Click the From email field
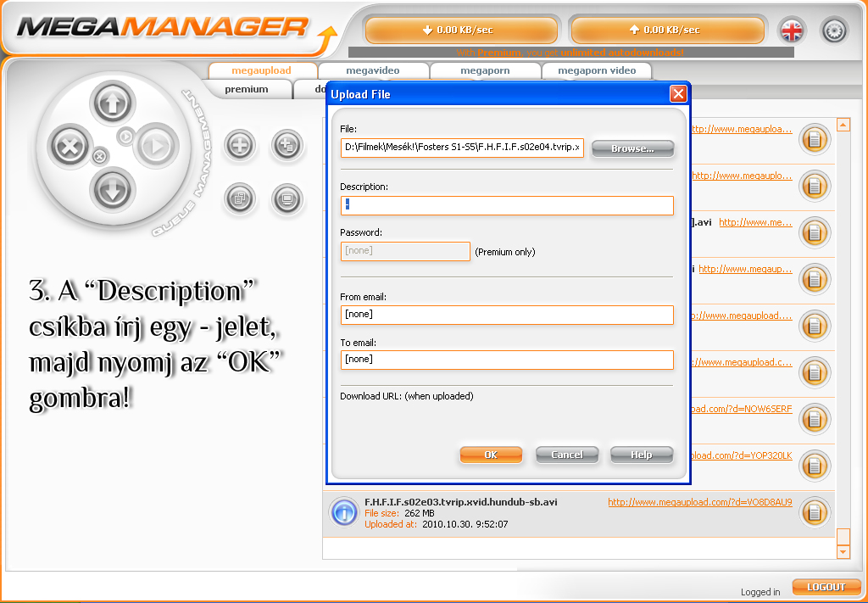This screenshot has height=603, width=868. click(x=507, y=315)
